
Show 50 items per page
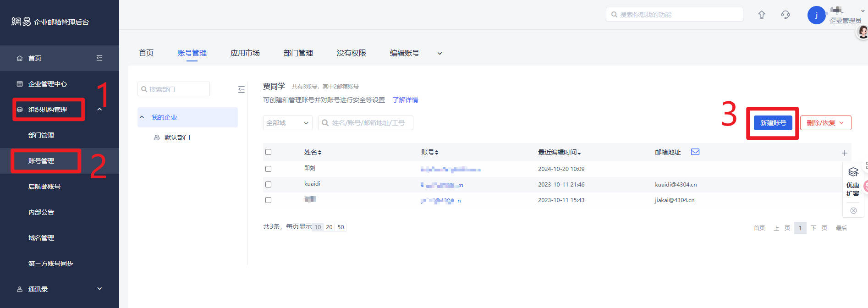coord(341,227)
